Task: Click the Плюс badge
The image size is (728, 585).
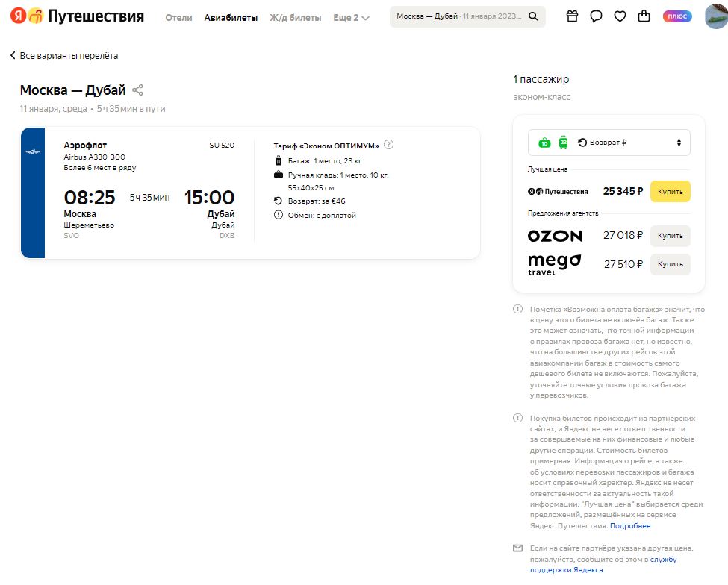Action: [x=677, y=16]
